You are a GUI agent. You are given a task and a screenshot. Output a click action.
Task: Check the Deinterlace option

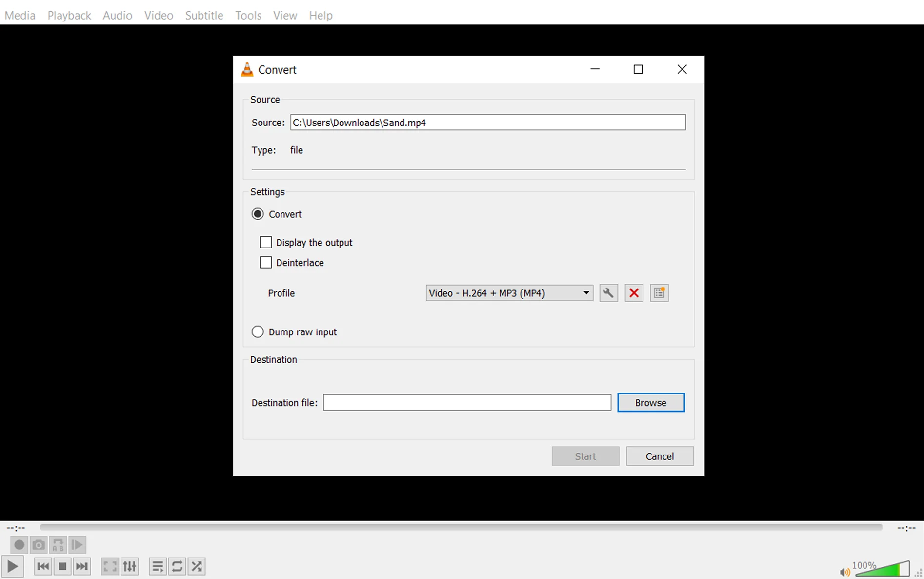coord(266,263)
